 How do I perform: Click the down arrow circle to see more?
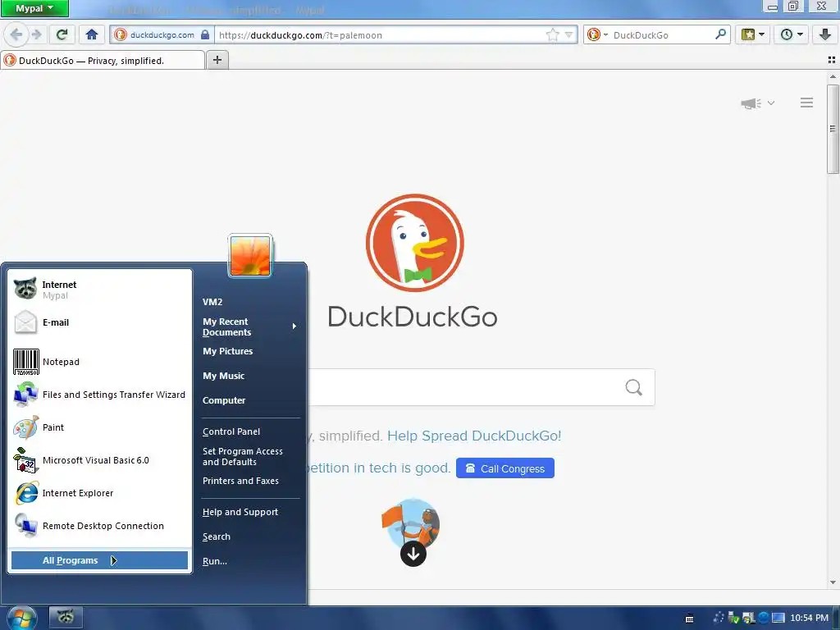click(x=413, y=554)
